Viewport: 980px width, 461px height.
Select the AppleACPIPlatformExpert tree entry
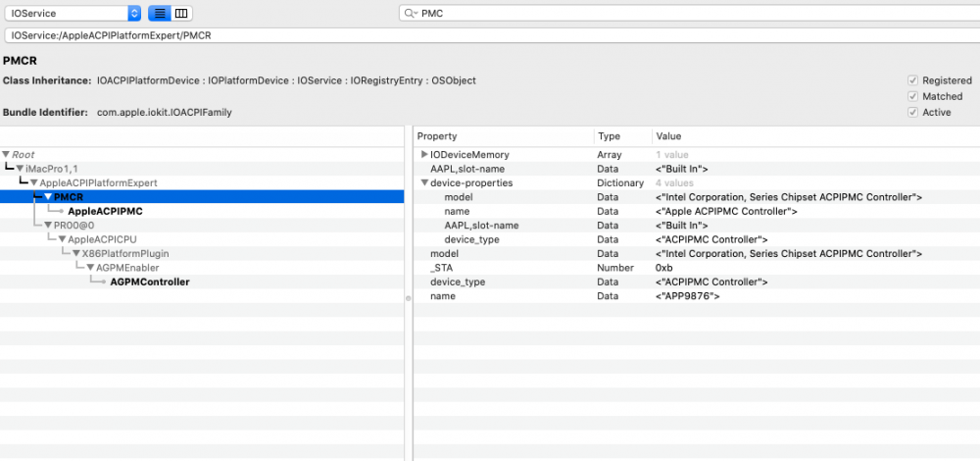[x=99, y=183]
